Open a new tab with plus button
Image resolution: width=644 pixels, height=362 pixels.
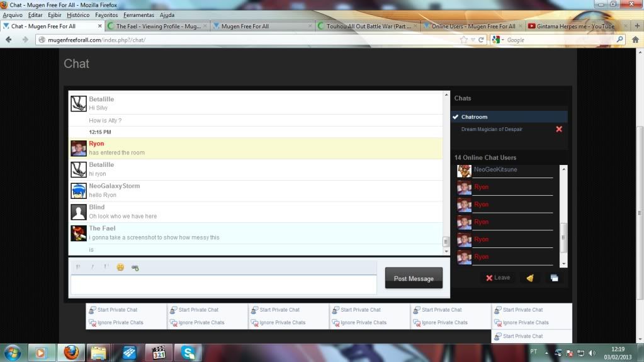point(637,26)
